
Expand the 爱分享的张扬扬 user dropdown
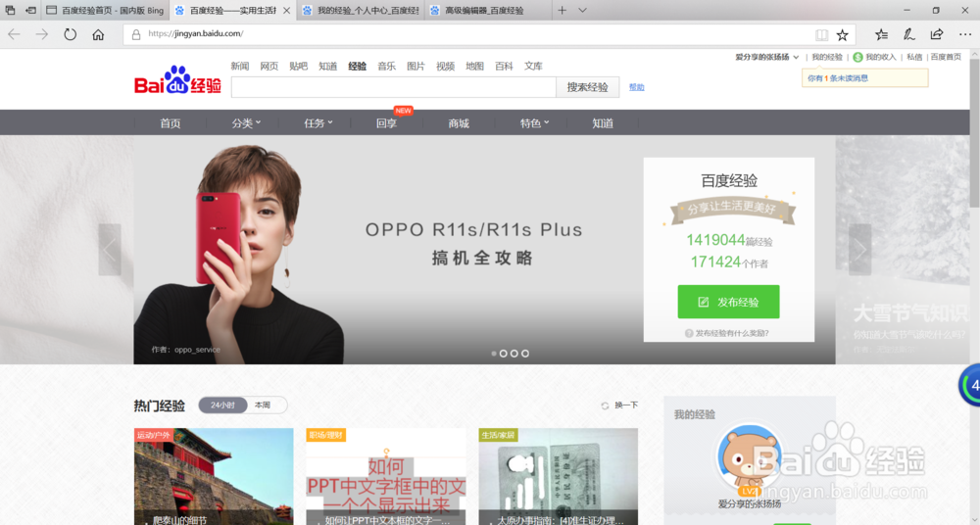pos(767,57)
